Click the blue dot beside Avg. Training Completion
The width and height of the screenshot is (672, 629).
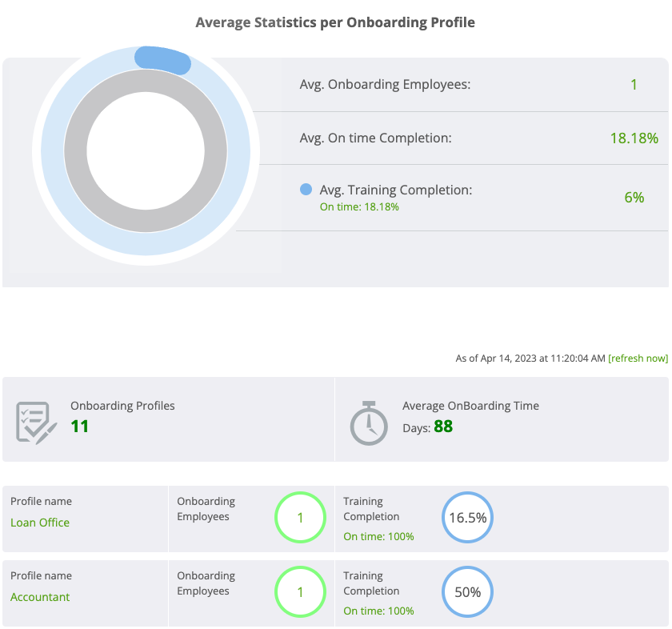pos(306,189)
